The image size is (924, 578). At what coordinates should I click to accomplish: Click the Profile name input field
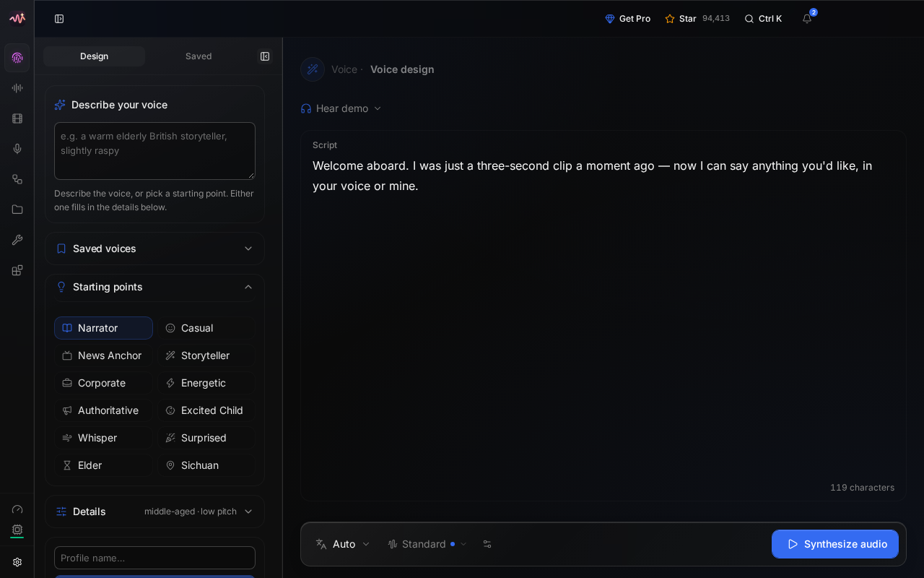[x=154, y=558]
